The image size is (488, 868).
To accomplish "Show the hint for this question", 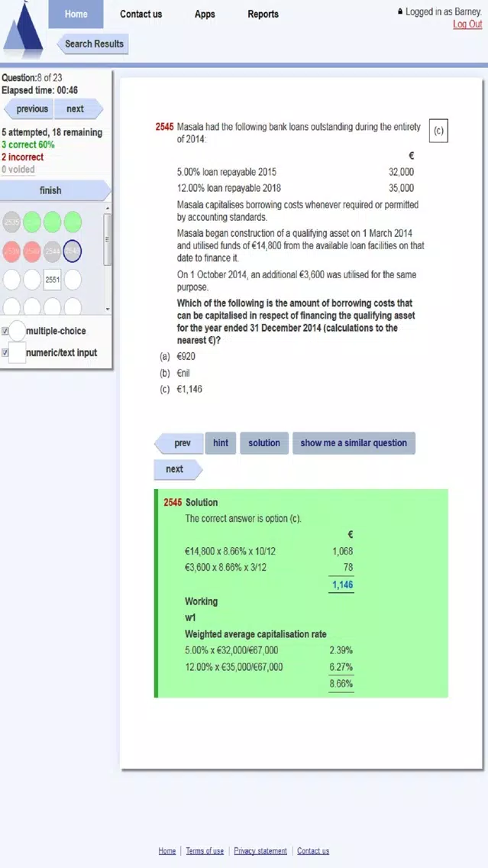I will pos(221,443).
